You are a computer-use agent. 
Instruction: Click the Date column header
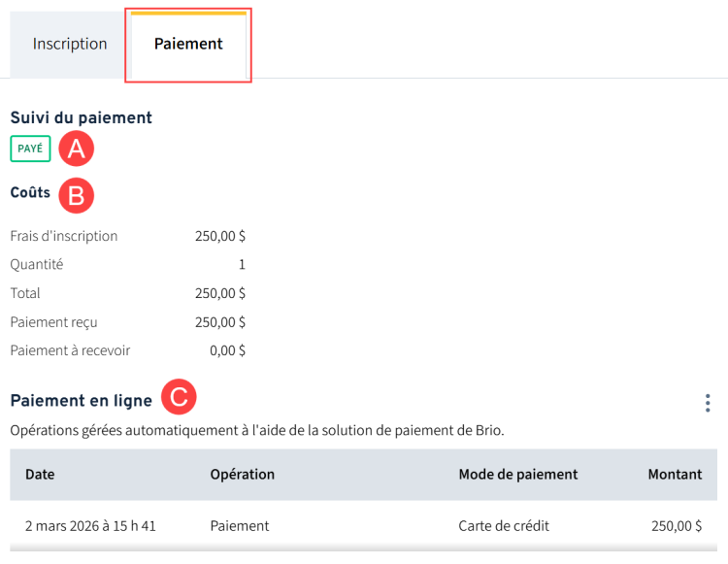(40, 475)
